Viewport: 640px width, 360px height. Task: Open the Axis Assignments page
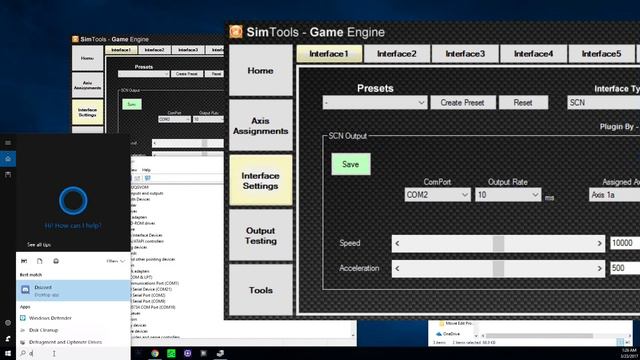coord(260,126)
